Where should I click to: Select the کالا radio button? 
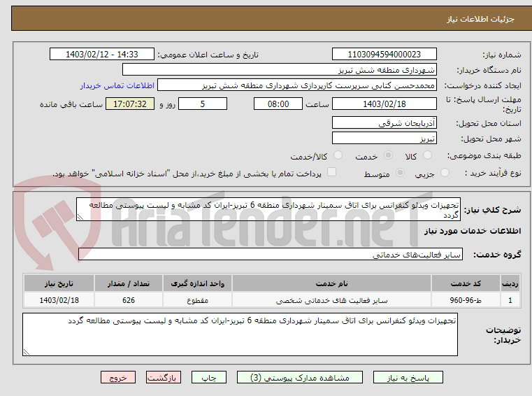tap(428, 155)
